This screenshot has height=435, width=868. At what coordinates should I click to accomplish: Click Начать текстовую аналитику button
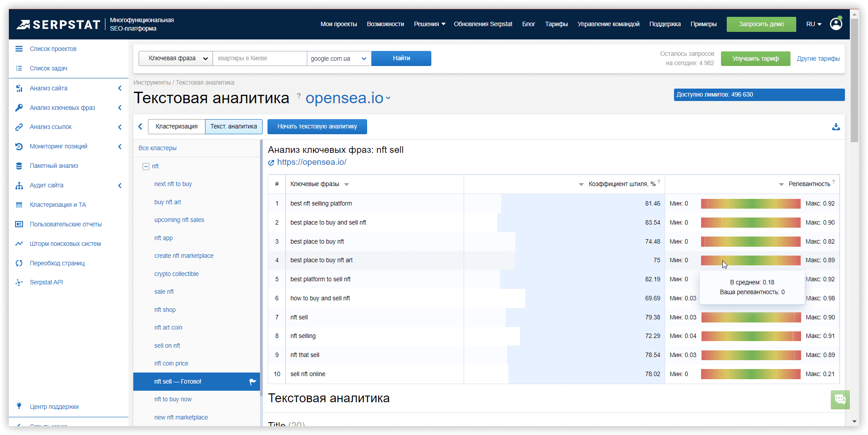point(317,126)
